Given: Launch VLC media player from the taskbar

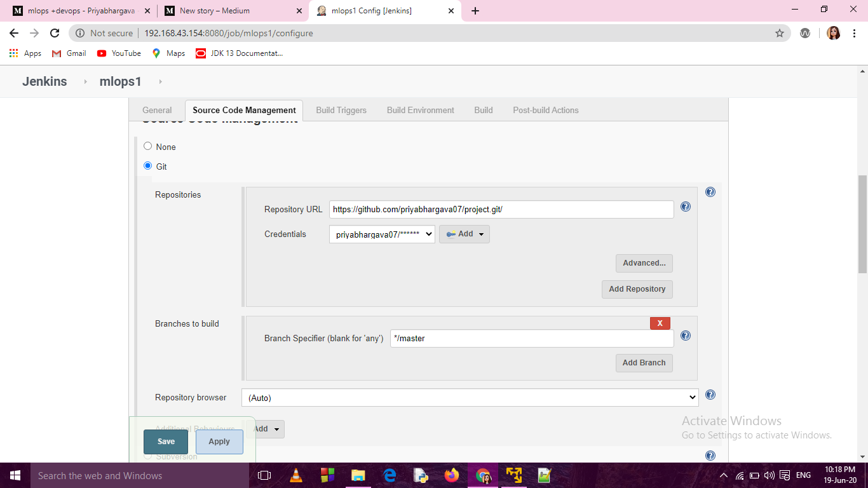Looking at the screenshot, I should click(x=296, y=475).
